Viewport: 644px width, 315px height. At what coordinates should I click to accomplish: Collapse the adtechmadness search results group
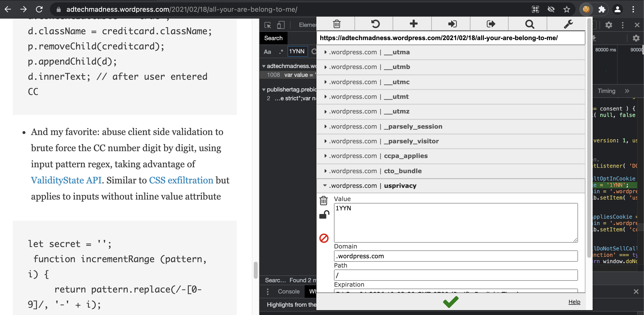[x=264, y=66]
